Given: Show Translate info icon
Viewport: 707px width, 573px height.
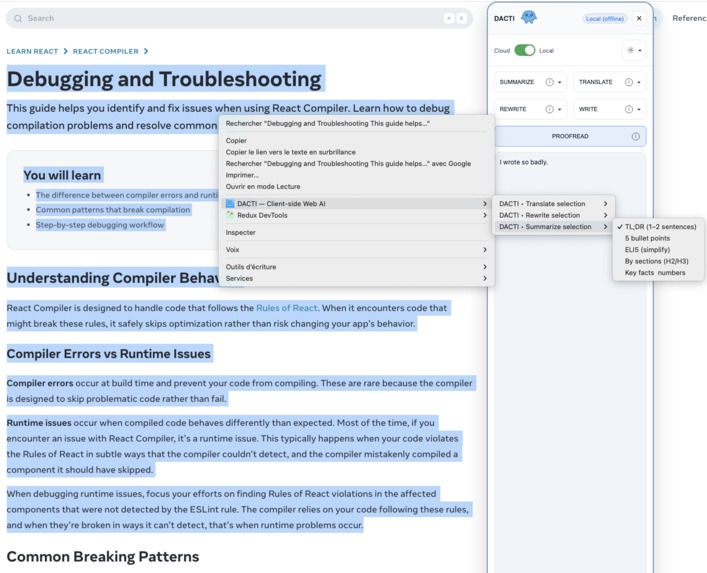Looking at the screenshot, I should [629, 82].
